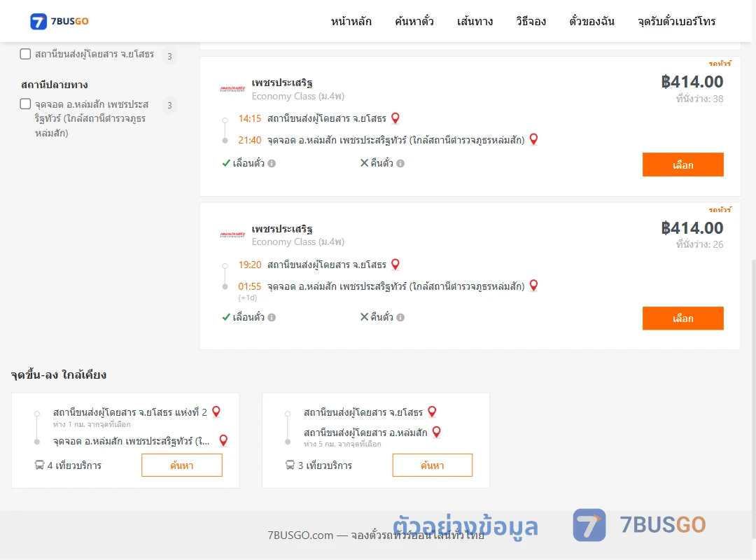Select the 19:20 trip with เลือก button
The image size is (756, 560).
pos(682,318)
